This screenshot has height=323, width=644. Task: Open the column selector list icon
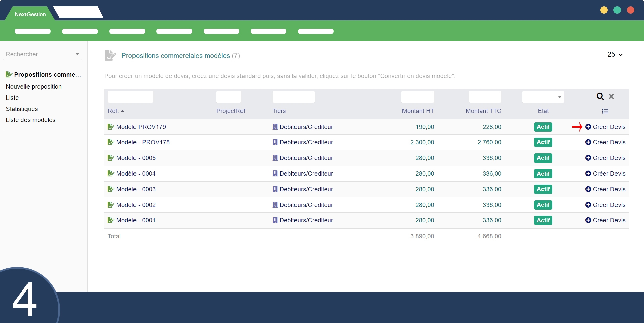pyautogui.click(x=605, y=111)
